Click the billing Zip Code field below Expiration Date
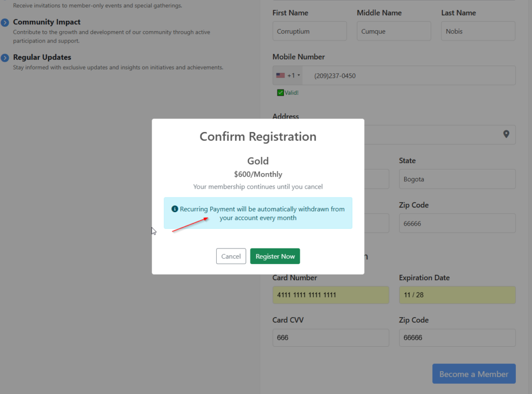The width and height of the screenshot is (532, 394). click(x=457, y=338)
